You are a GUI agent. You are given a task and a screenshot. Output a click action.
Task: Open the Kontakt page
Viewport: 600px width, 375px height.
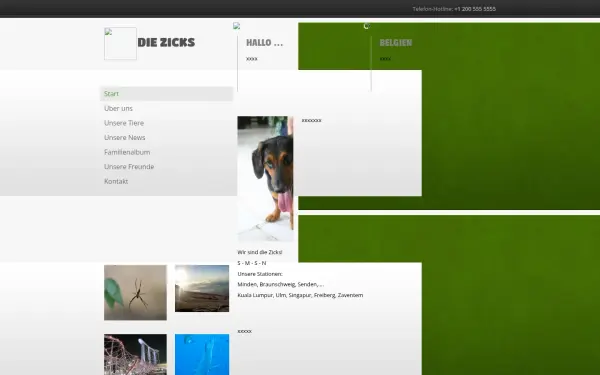(x=116, y=181)
